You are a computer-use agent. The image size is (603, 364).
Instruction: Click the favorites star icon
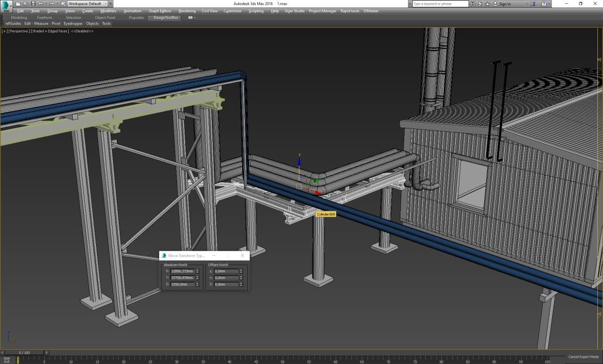click(x=487, y=4)
